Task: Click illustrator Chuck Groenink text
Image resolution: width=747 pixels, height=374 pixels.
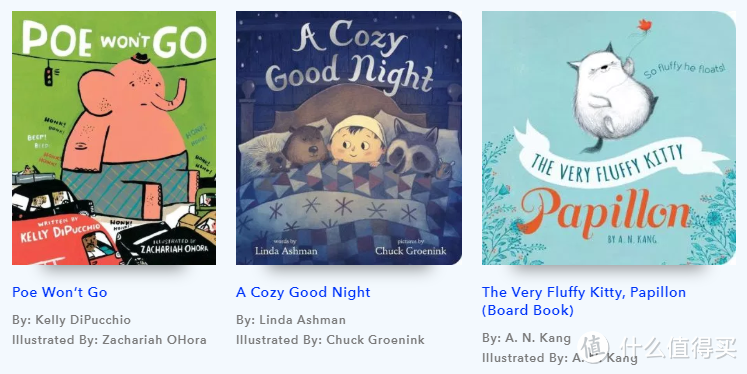Action: pos(375,340)
